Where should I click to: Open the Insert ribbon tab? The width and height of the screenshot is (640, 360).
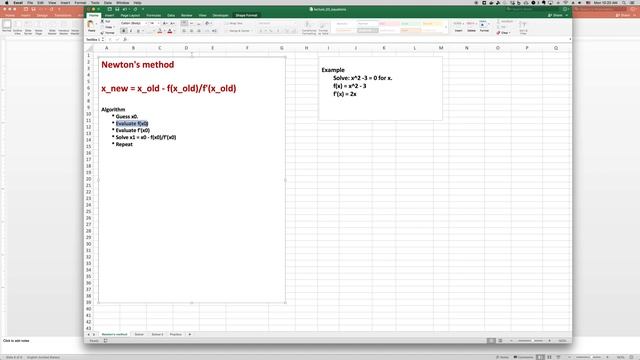(109, 16)
